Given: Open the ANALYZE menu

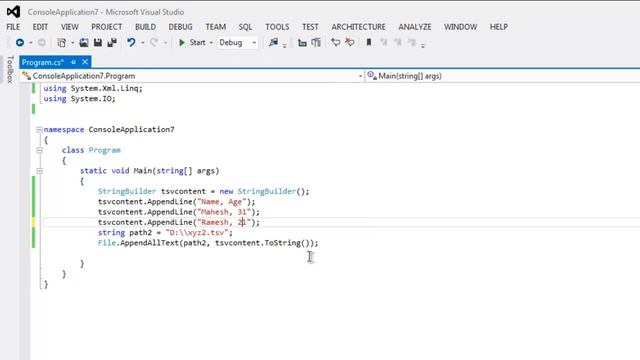Looking at the screenshot, I should 415,27.
